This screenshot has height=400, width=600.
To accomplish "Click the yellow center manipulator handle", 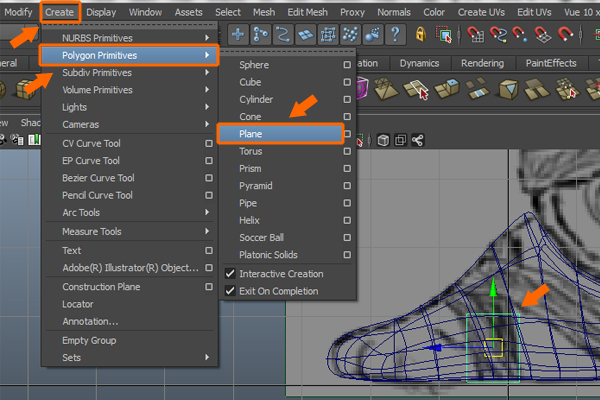I will pyautogui.click(x=492, y=347).
